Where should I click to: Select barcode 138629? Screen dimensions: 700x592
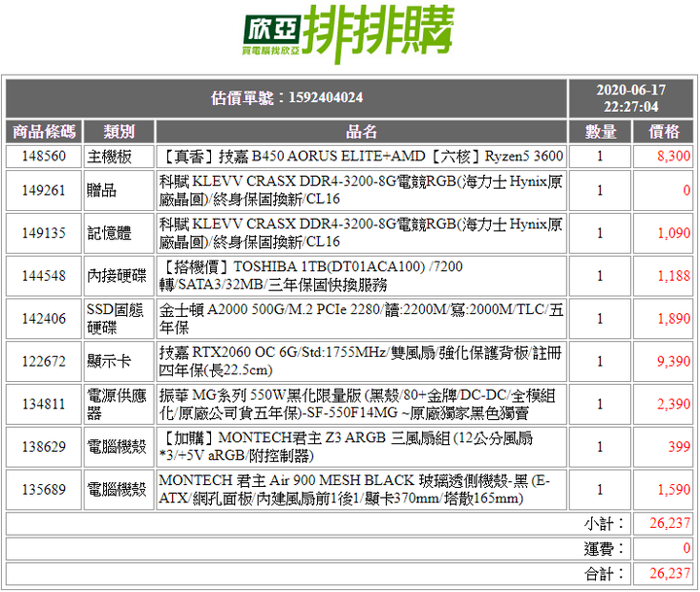point(44,447)
